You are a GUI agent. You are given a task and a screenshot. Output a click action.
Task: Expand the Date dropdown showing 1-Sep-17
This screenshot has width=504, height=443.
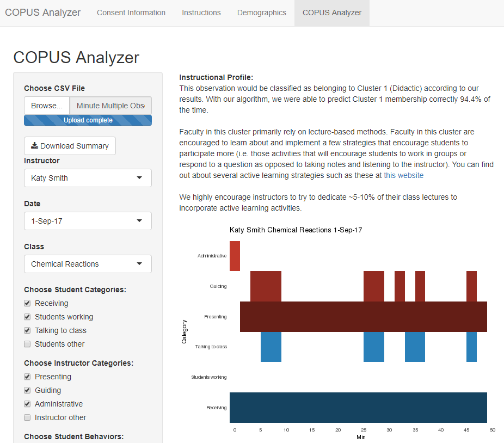[x=88, y=221]
